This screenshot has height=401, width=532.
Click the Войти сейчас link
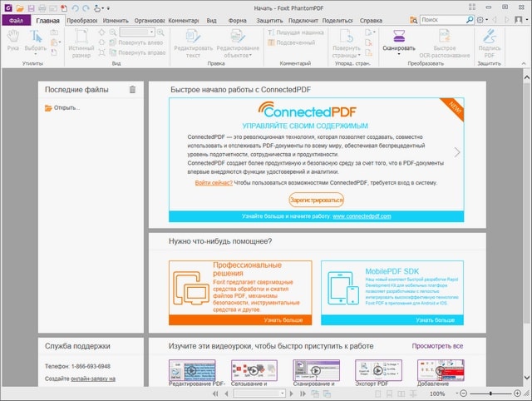coord(214,183)
